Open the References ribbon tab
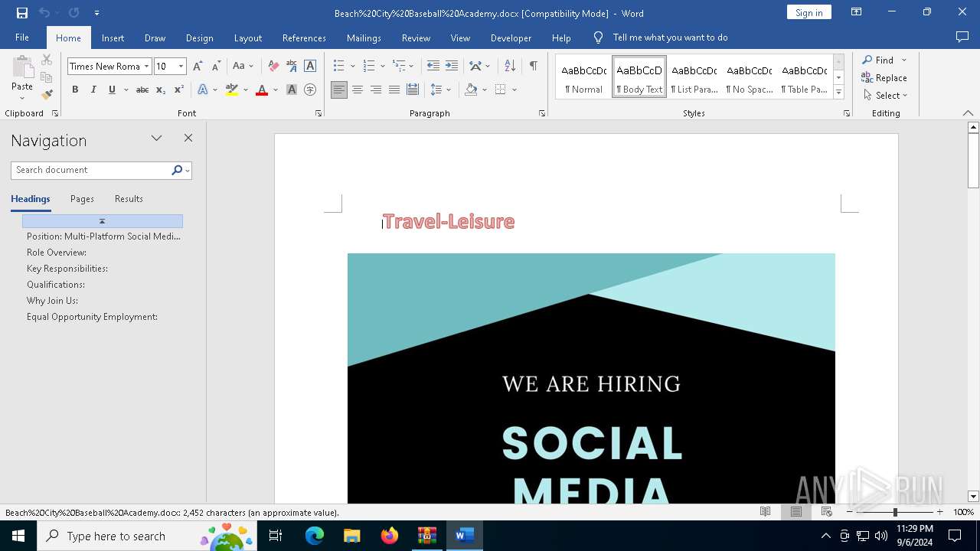The height and width of the screenshot is (551, 980). pyautogui.click(x=304, y=37)
